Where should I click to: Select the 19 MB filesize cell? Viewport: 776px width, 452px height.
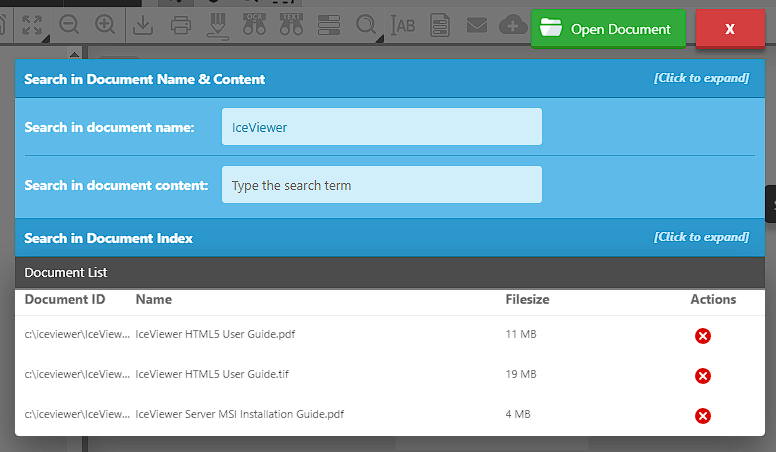coord(521,374)
